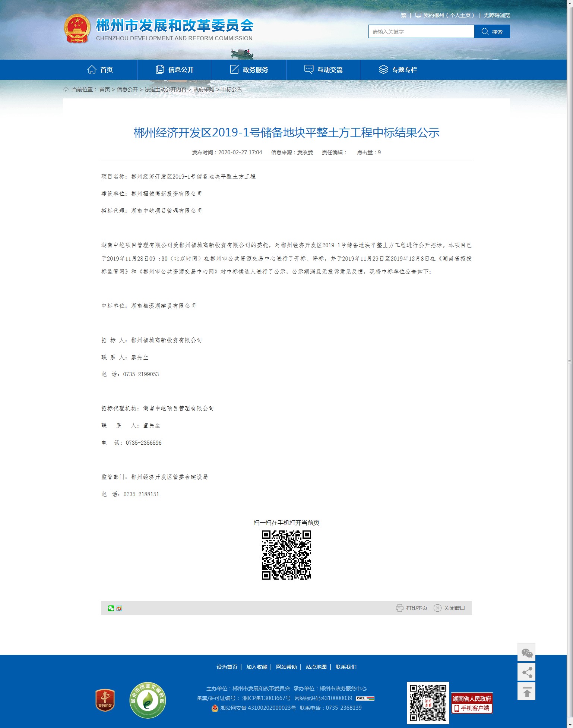
Task: Click the home icon in navigation bar
Action: [92, 69]
